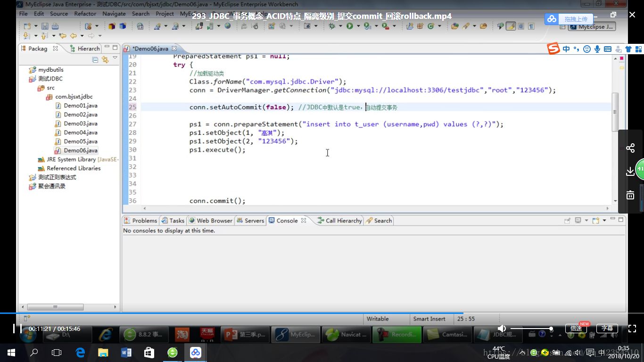Open the Console view display dropdown
644x362 pixels.
[x=586, y=221]
